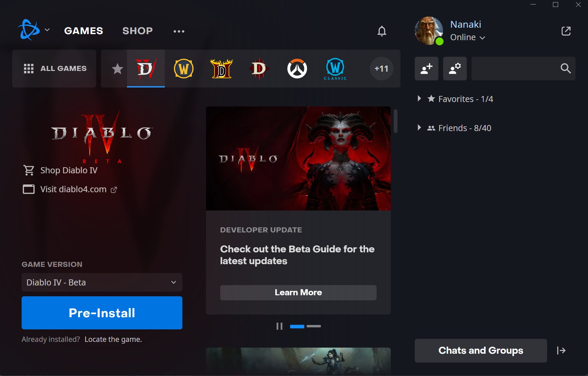Select Diablo III game icon

tap(259, 69)
